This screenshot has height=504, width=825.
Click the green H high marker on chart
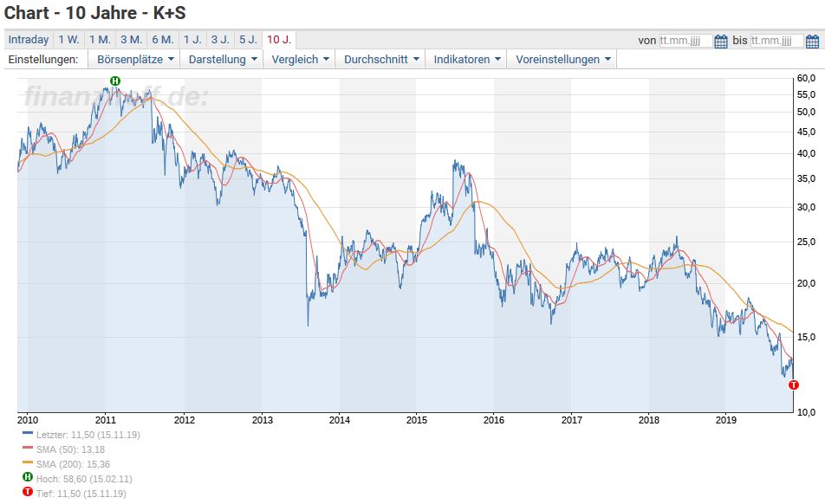click(115, 81)
